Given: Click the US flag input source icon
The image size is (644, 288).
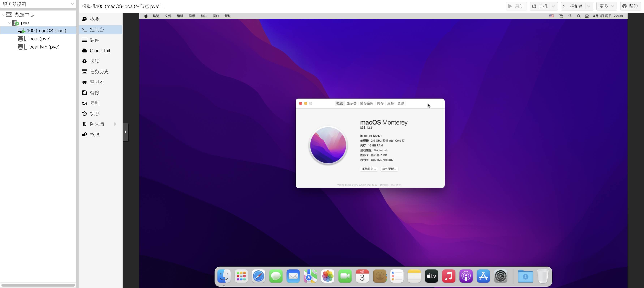Looking at the screenshot, I should coord(551,16).
